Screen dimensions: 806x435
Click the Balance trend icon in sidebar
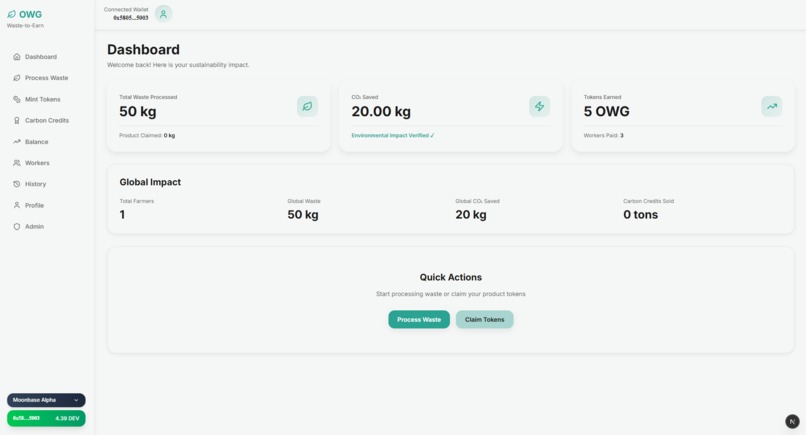tap(16, 141)
